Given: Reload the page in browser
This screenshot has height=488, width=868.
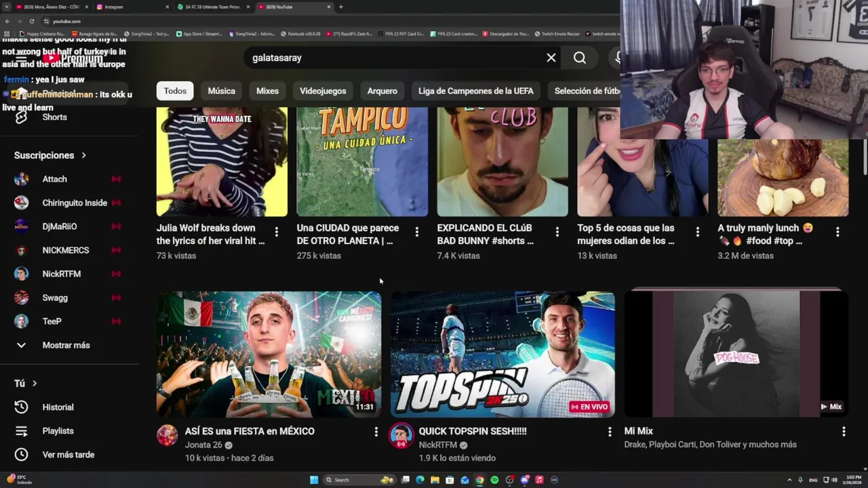Looking at the screenshot, I should point(31,21).
